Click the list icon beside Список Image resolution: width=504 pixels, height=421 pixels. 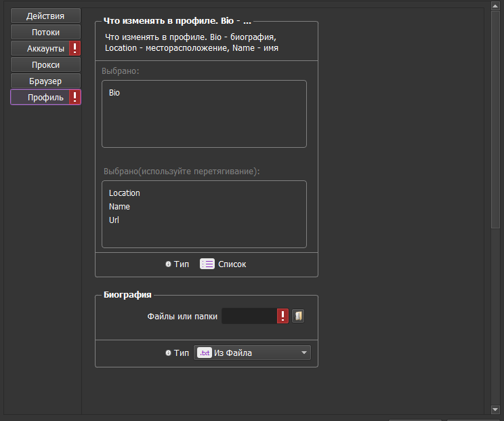(x=207, y=264)
